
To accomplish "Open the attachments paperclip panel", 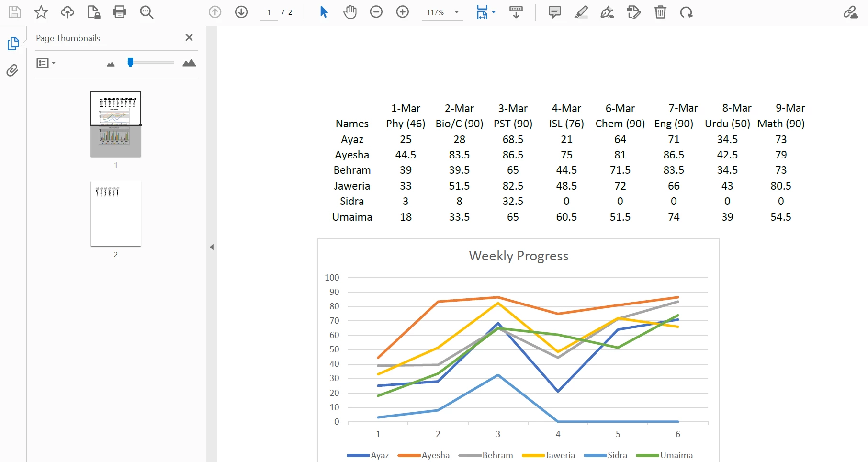I will [x=12, y=70].
